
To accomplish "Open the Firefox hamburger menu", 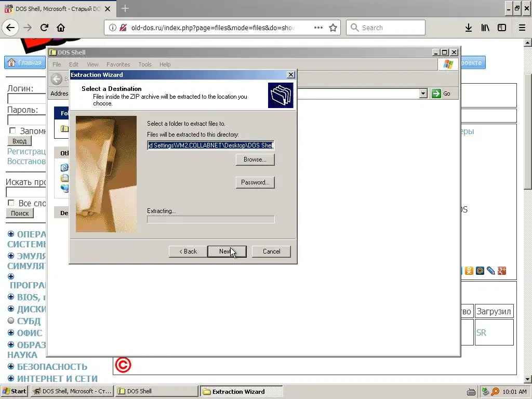I will 522,28.
